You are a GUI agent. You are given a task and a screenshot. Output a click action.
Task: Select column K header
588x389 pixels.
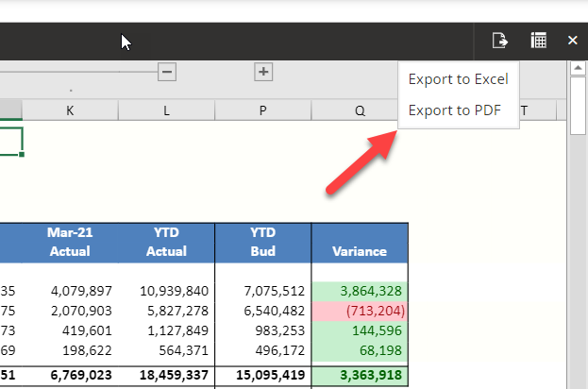click(71, 111)
